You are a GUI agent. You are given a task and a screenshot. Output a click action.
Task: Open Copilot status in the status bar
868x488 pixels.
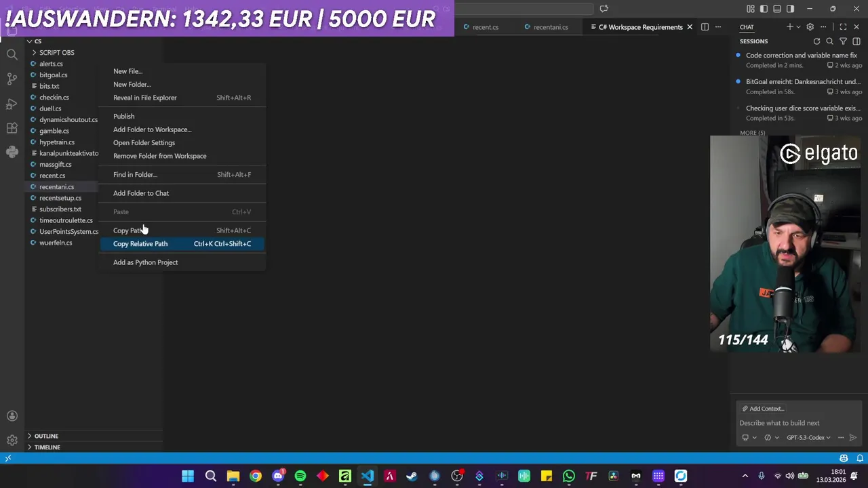844,458
